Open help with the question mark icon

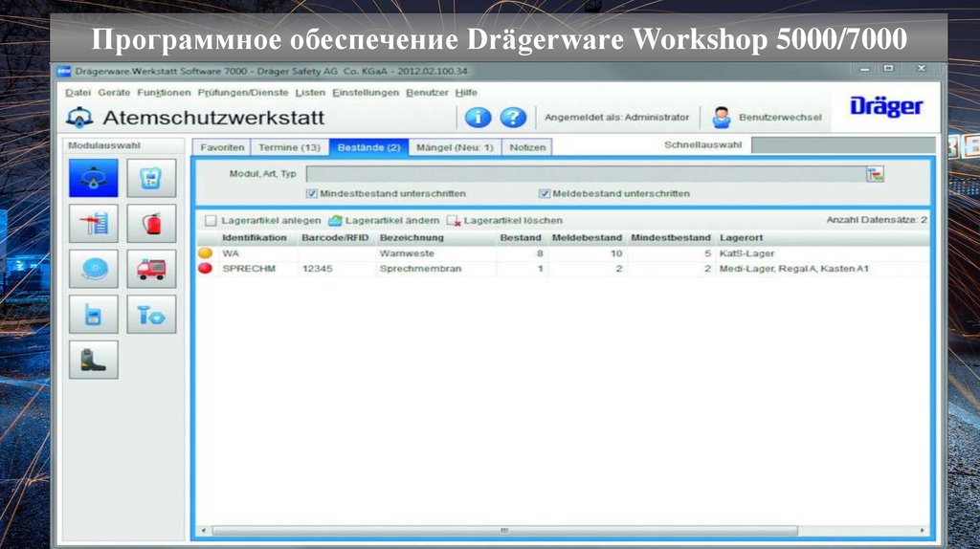[x=513, y=118]
